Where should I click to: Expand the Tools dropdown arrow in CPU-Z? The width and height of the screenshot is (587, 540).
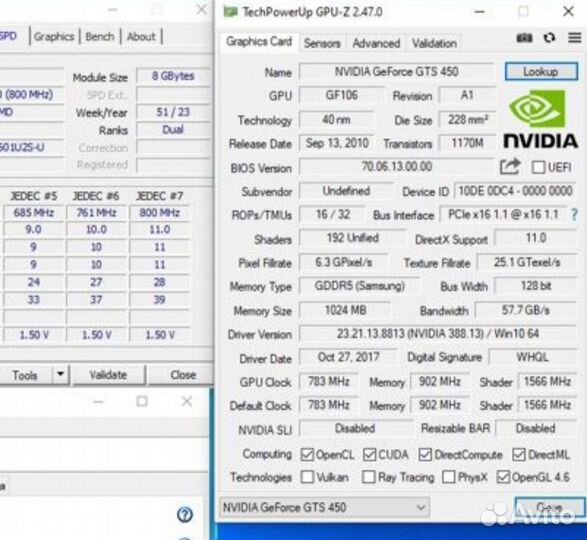(x=60, y=374)
